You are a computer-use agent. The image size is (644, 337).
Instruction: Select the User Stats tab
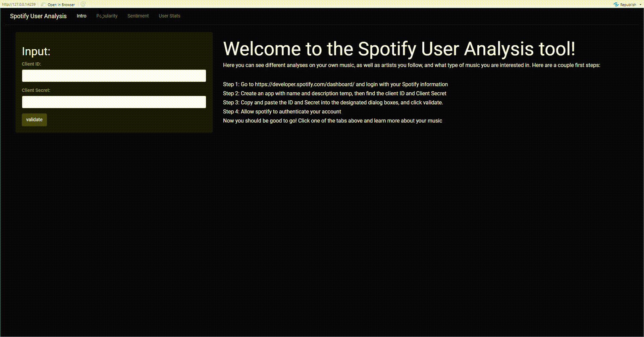[x=169, y=16]
